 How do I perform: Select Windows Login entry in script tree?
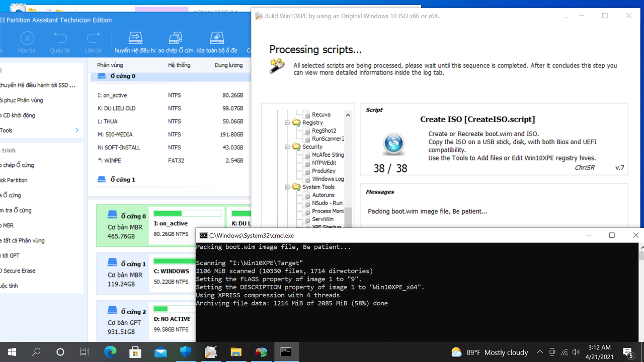coord(328,179)
